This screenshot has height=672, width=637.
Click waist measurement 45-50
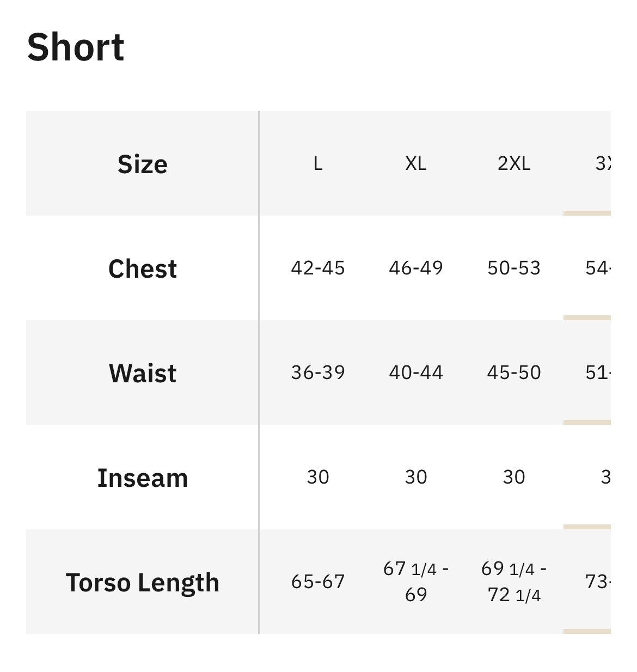click(514, 372)
